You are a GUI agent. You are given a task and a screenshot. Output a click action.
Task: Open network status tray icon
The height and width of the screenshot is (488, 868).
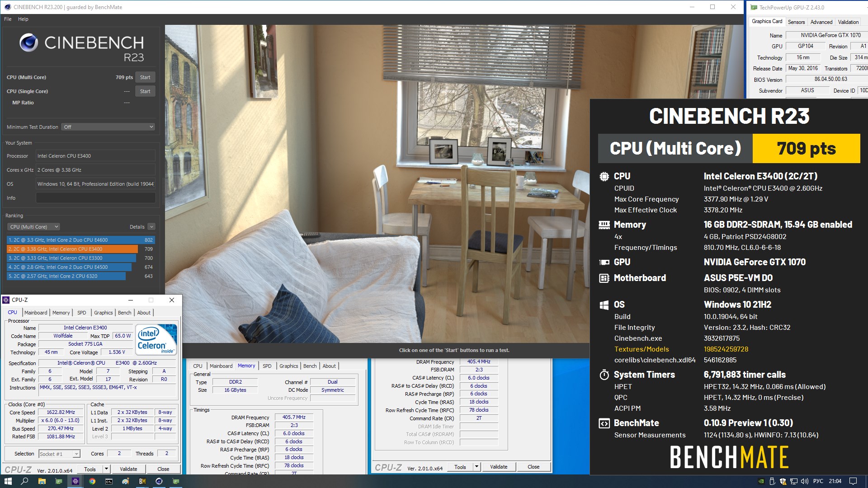[793, 481]
